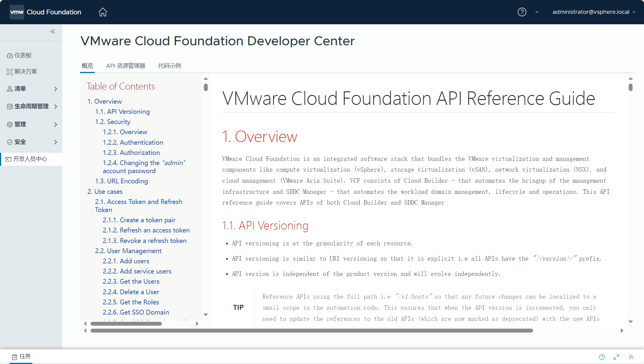Expand the 任务 panel to full screen
The width and height of the screenshot is (644, 364).
click(x=616, y=357)
